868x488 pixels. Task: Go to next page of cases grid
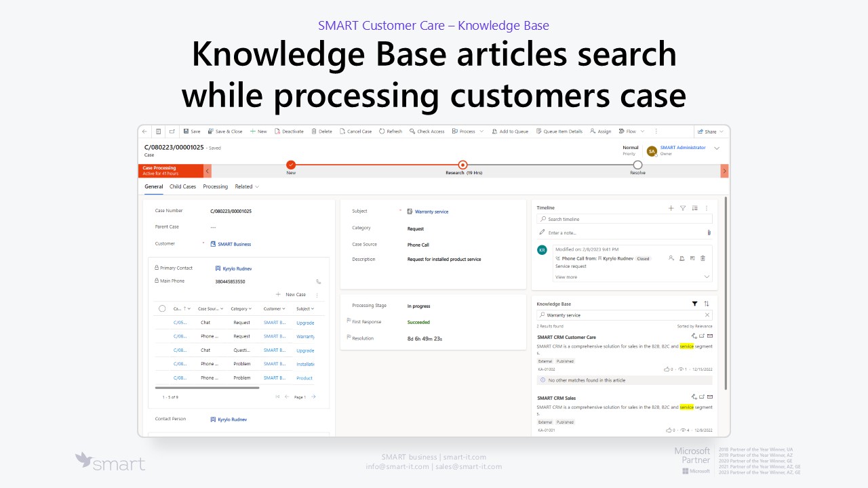point(313,397)
